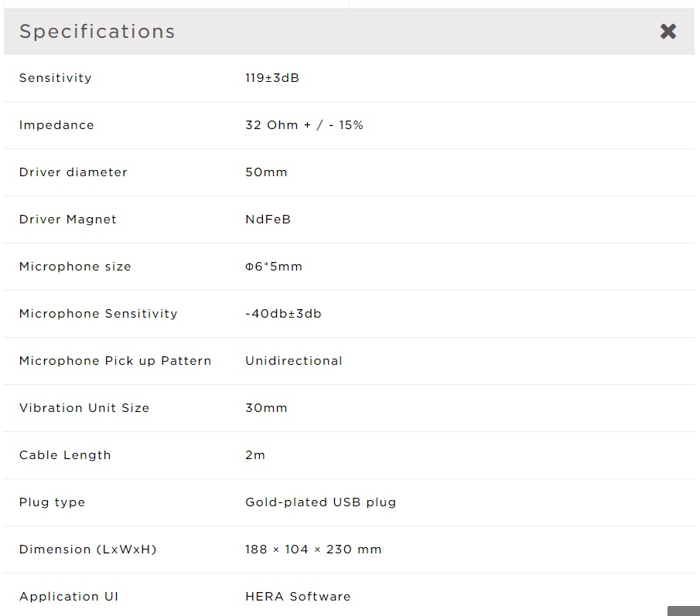Image resolution: width=700 pixels, height=616 pixels.
Task: Select the Driver Magnet label
Action: pyautogui.click(x=68, y=220)
